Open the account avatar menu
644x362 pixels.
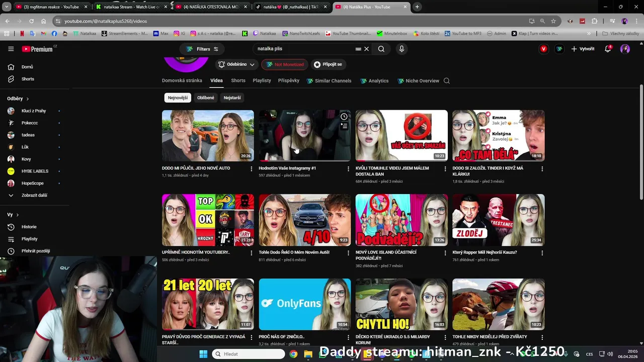pyautogui.click(x=625, y=49)
